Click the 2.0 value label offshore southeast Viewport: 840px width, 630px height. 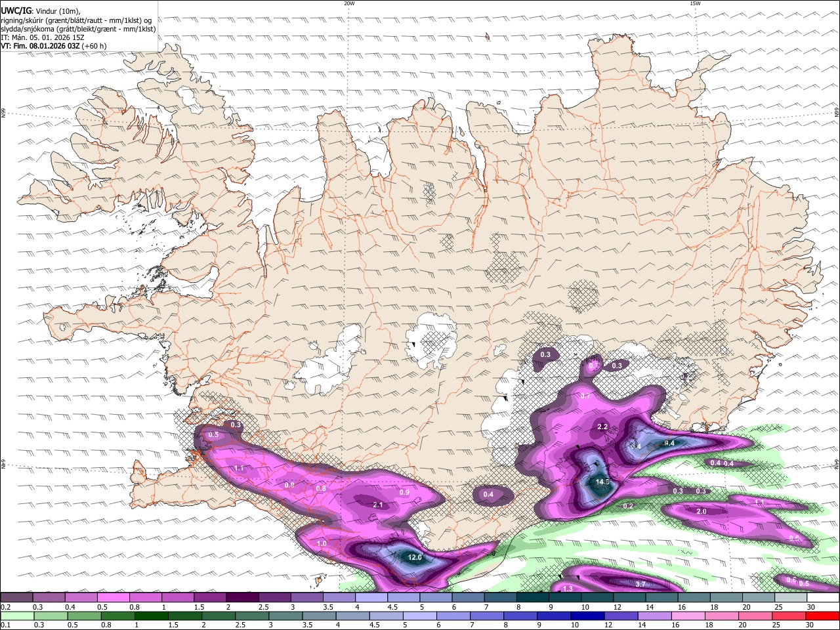coord(701,511)
